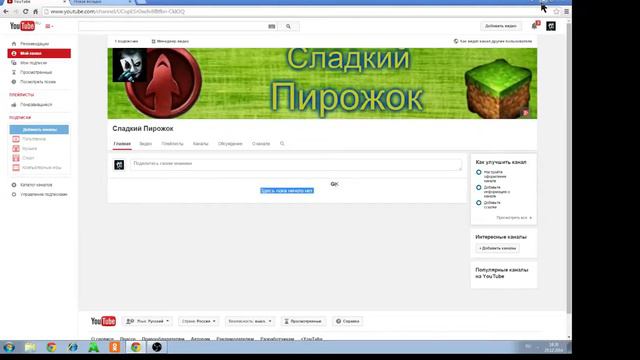The image size is (640, 360).
Task: Open the guide menu next to YouTube logo
Action: [x=49, y=26]
